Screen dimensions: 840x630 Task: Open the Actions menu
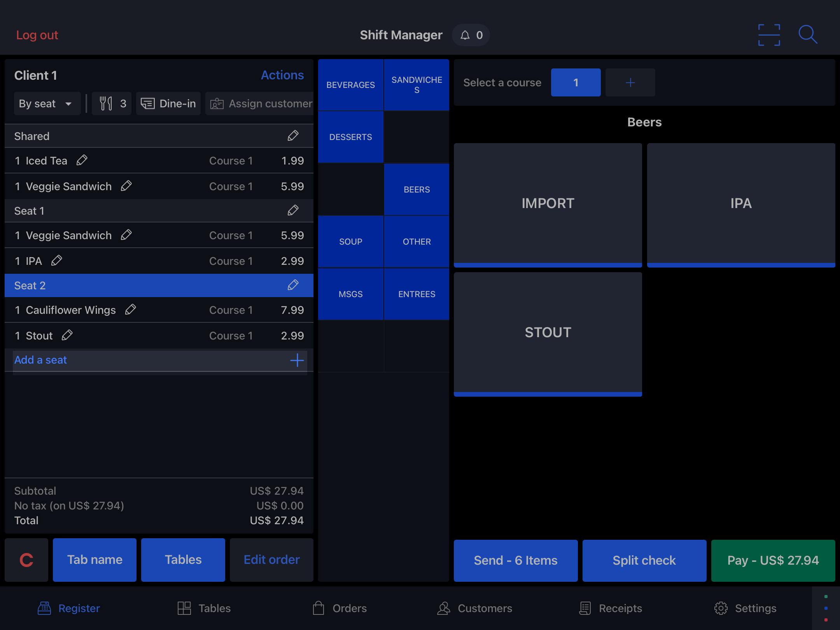pyautogui.click(x=282, y=75)
